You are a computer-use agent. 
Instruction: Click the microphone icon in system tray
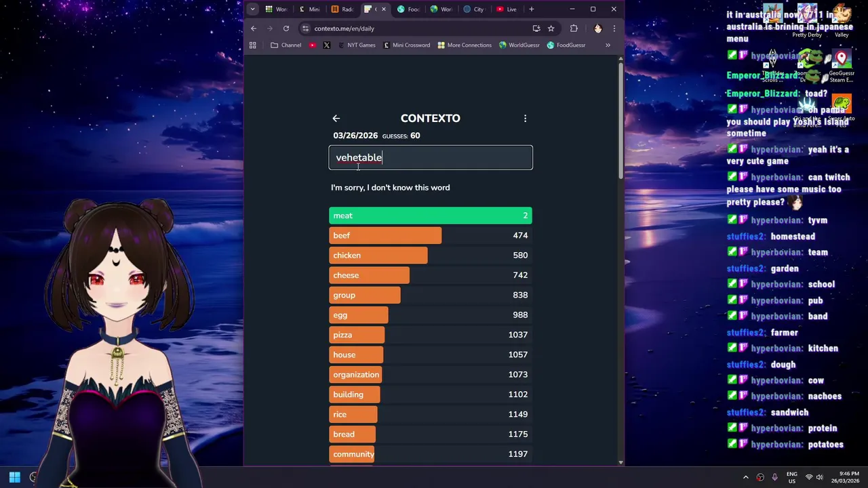click(x=774, y=477)
